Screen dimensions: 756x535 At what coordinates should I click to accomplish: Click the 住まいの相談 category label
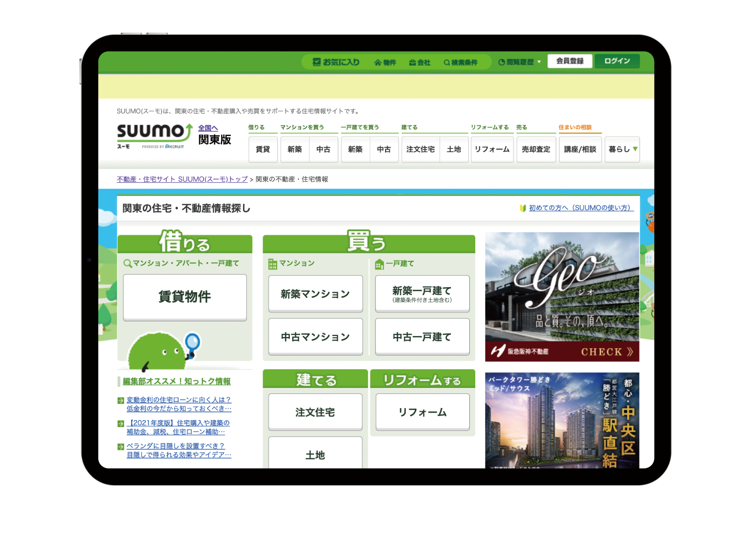pos(575,127)
